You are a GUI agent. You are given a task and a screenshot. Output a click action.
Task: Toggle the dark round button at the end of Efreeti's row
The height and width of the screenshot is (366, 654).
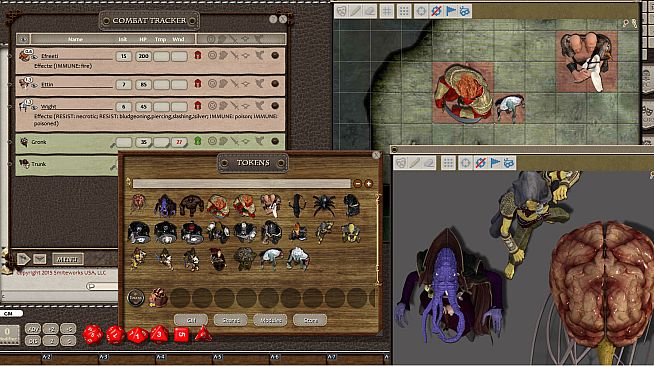(x=275, y=55)
